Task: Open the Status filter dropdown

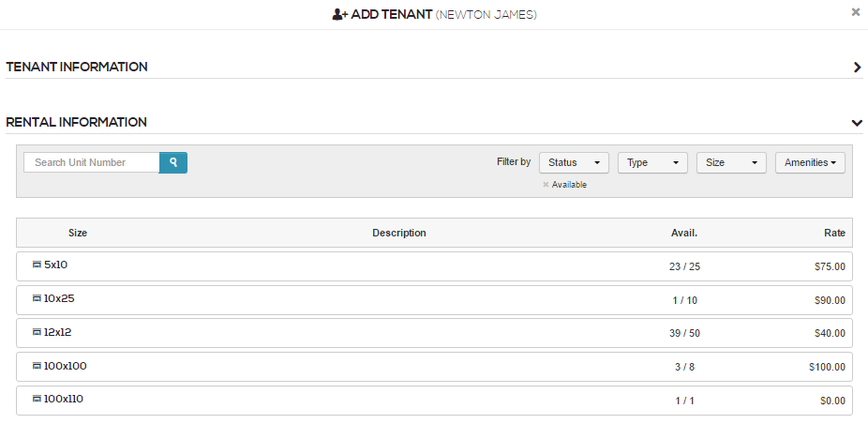Action: point(574,162)
